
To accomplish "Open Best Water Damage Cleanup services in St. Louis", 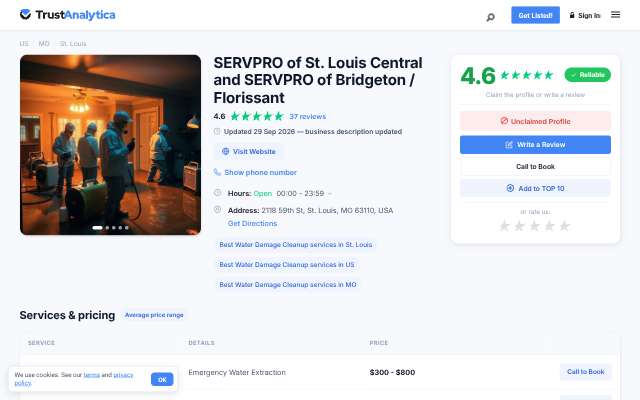I will coord(296,244).
